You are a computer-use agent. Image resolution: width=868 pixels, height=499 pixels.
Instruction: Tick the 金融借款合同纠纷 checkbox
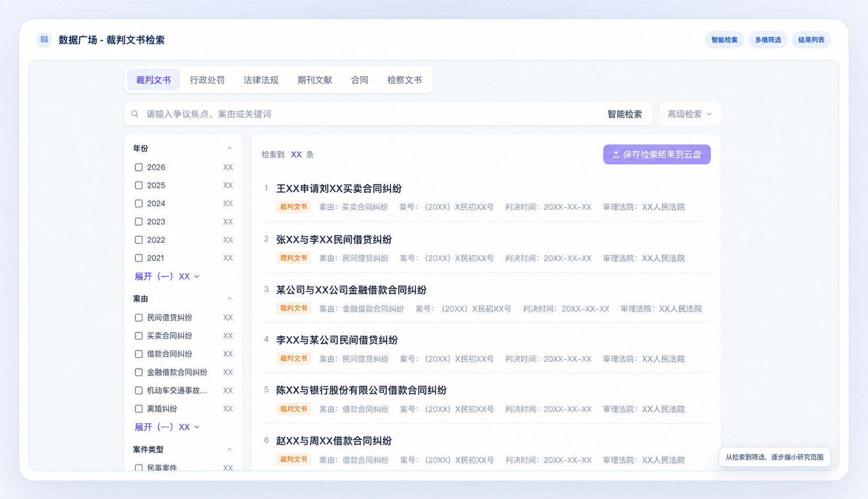click(x=139, y=373)
